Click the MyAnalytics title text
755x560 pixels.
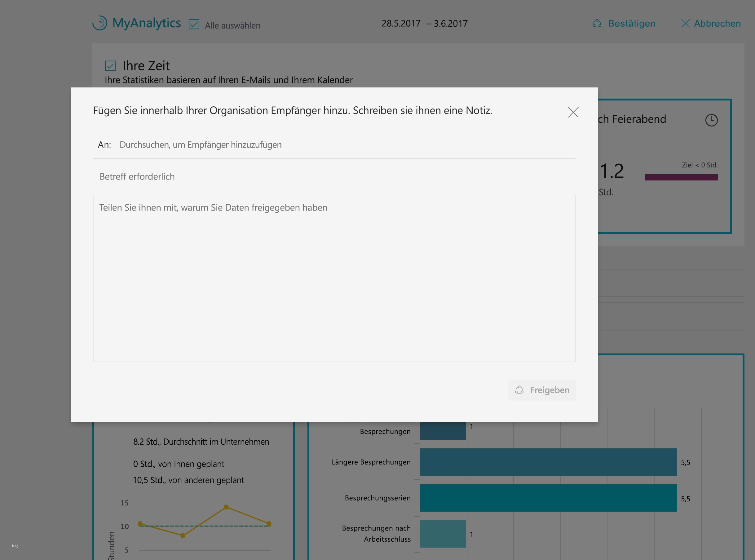[x=146, y=23]
